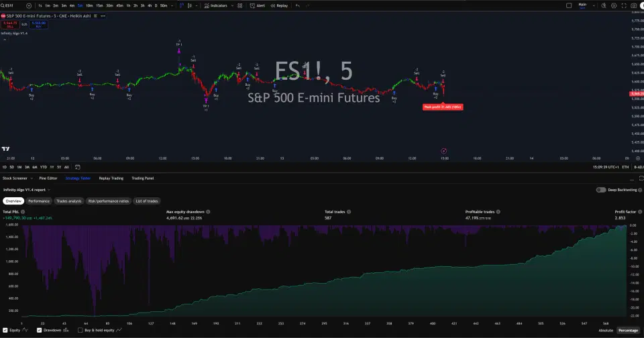
Task: Open indicator templates grid icon
Action: (240, 6)
